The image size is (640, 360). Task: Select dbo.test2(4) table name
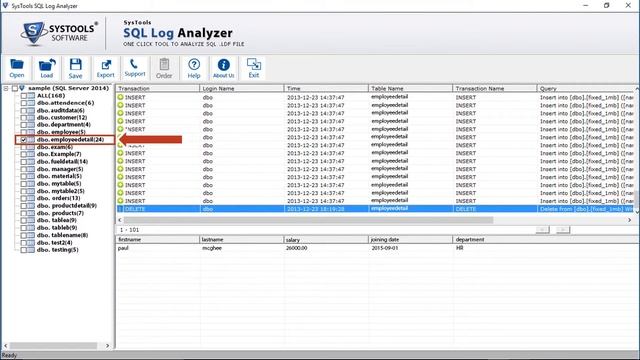(x=55, y=242)
